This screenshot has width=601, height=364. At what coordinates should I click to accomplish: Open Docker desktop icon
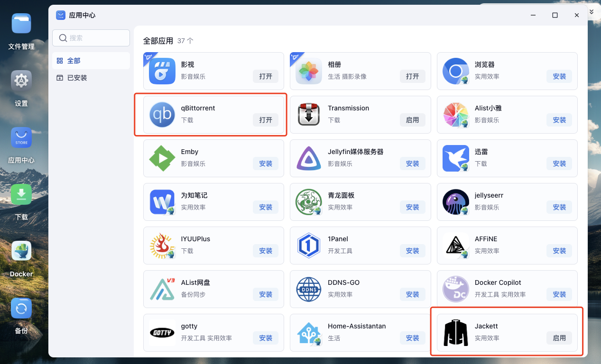(x=21, y=251)
